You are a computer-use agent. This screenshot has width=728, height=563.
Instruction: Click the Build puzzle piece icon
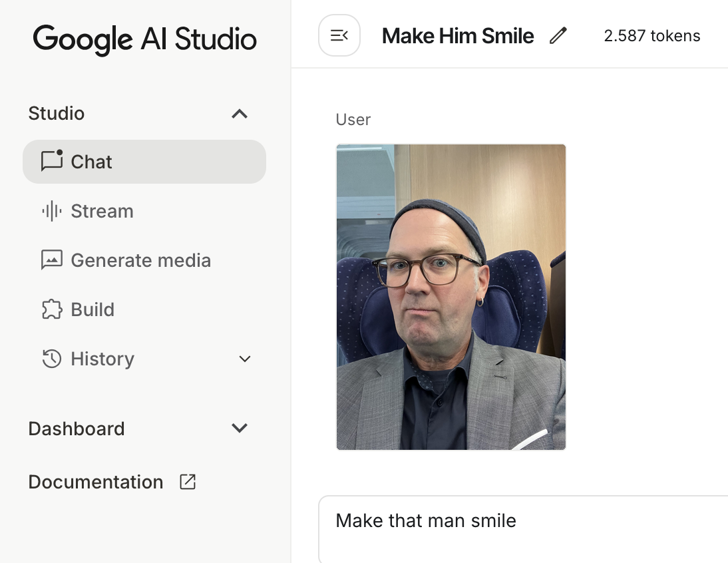click(x=52, y=309)
